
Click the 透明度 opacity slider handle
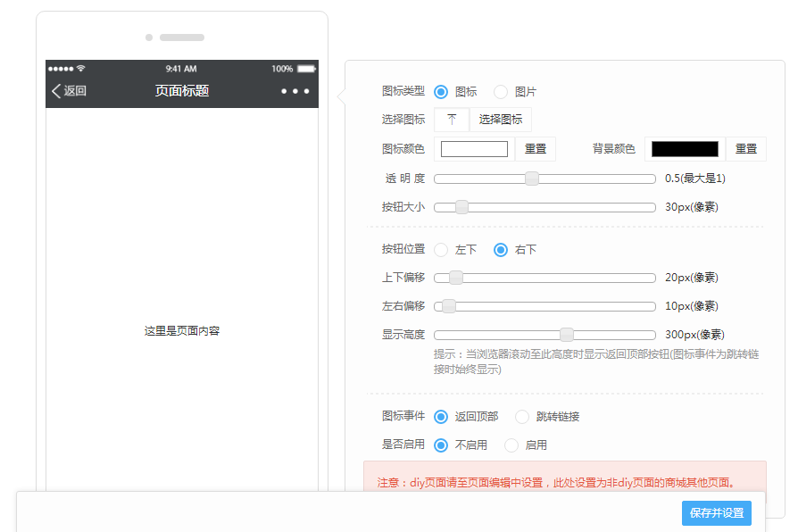(532, 179)
